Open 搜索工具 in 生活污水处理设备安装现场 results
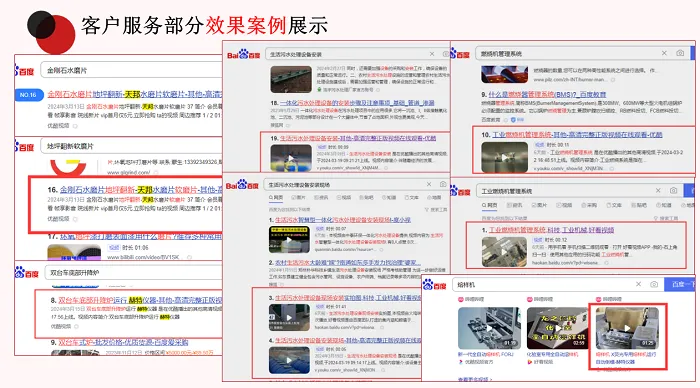This screenshot has width=700, height=388. point(436,209)
